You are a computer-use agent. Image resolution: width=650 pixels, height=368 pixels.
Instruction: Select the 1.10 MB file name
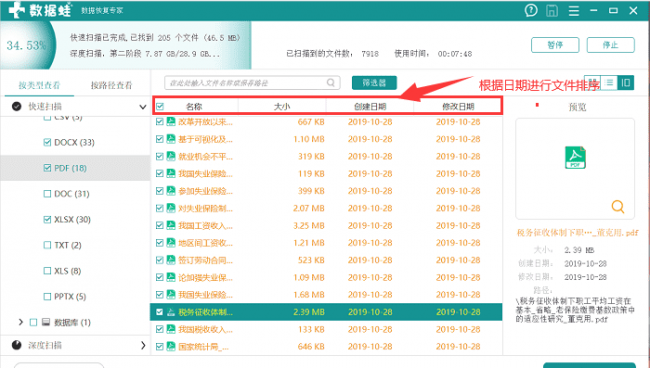pyautogui.click(x=206, y=139)
